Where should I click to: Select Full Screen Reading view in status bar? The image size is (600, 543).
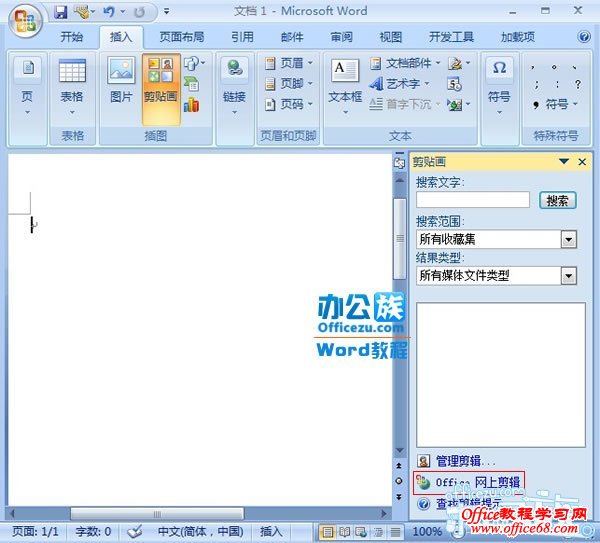[x=344, y=532]
